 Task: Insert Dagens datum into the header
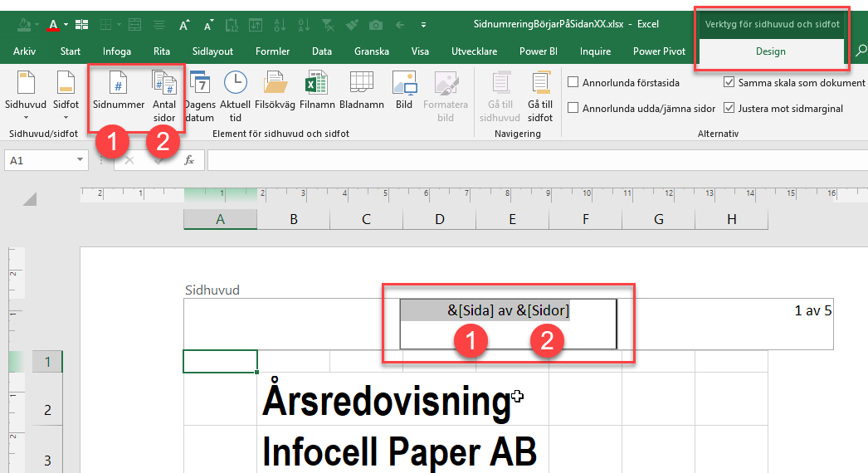(199, 95)
